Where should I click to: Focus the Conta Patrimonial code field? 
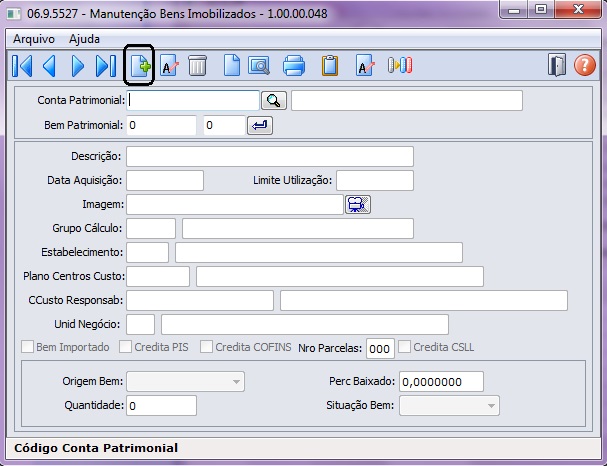193,101
